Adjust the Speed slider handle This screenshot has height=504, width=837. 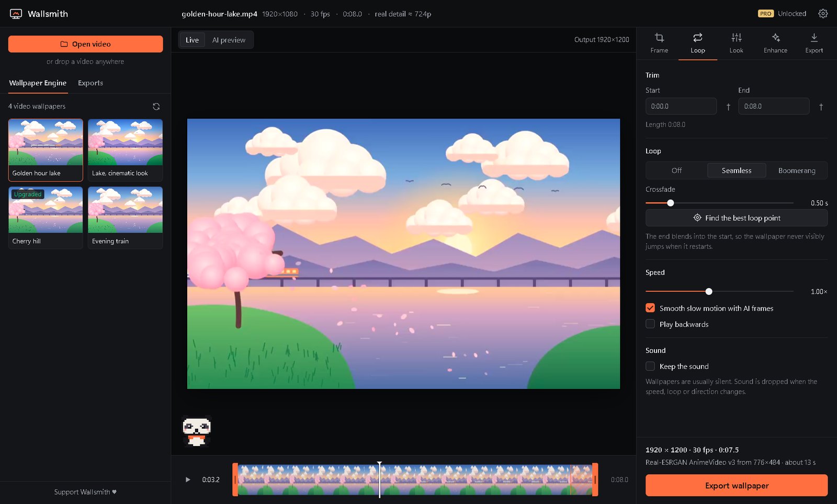(709, 291)
